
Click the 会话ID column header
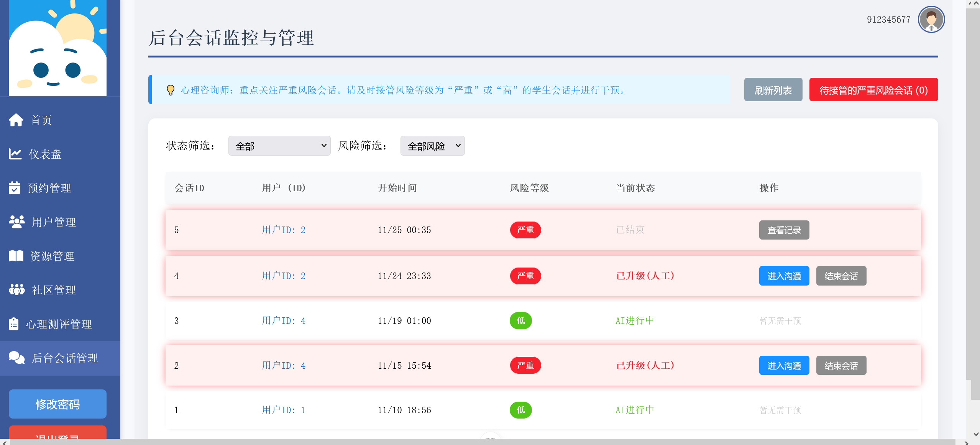click(x=189, y=188)
